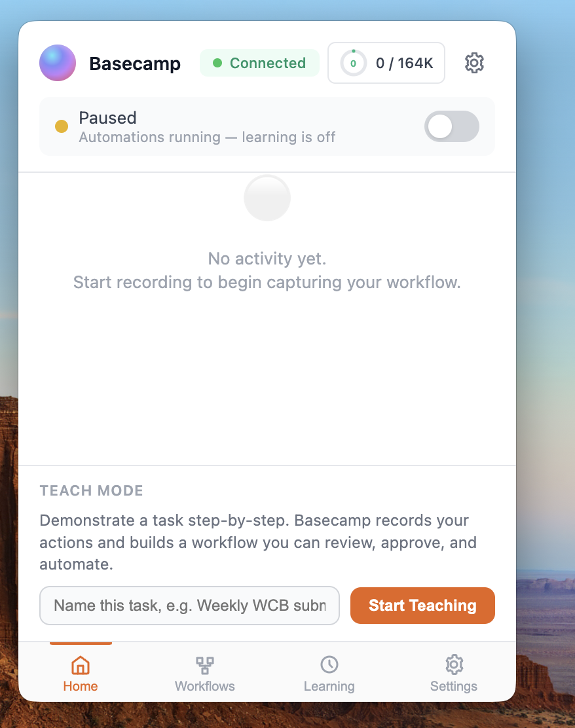Switch to the Workflows tab label
Viewport: 575px width, 728px height.
coord(205,686)
